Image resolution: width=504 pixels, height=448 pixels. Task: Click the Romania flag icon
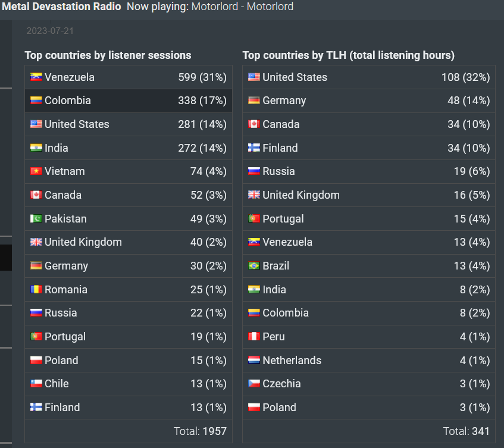point(36,290)
